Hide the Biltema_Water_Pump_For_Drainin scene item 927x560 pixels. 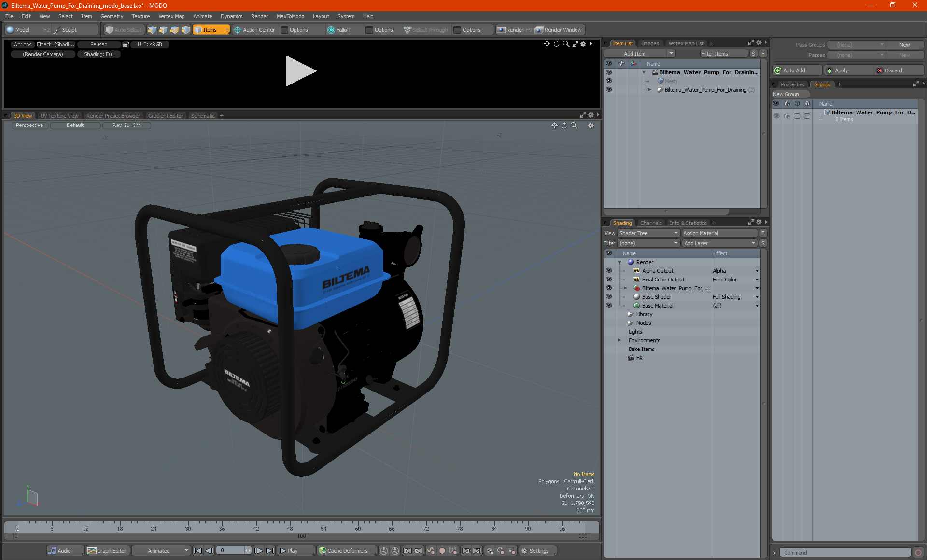point(609,72)
